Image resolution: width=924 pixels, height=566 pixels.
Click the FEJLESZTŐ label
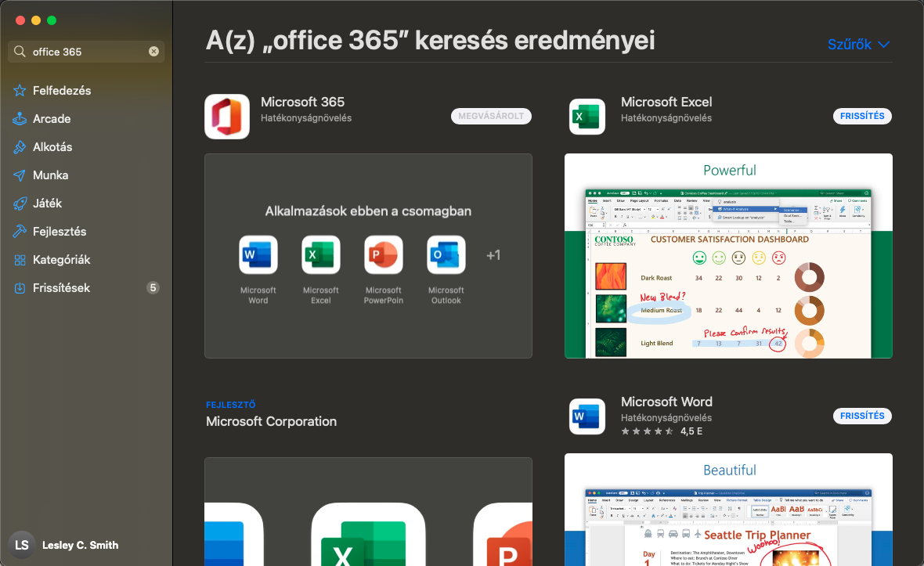click(230, 405)
